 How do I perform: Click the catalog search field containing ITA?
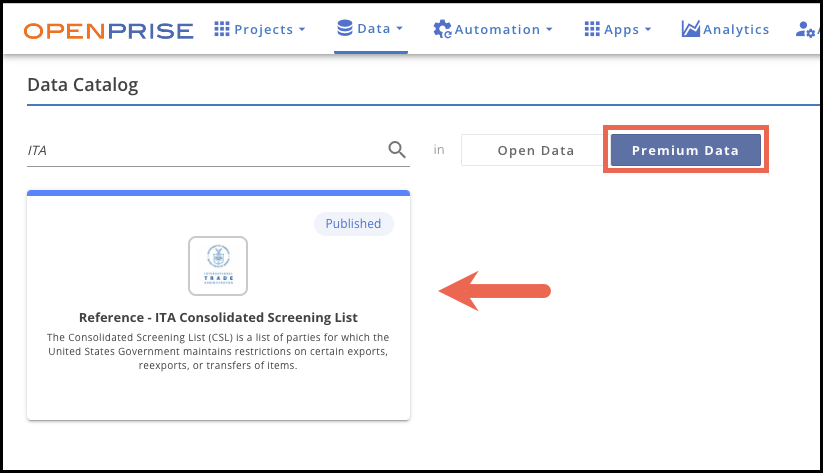[x=218, y=151]
